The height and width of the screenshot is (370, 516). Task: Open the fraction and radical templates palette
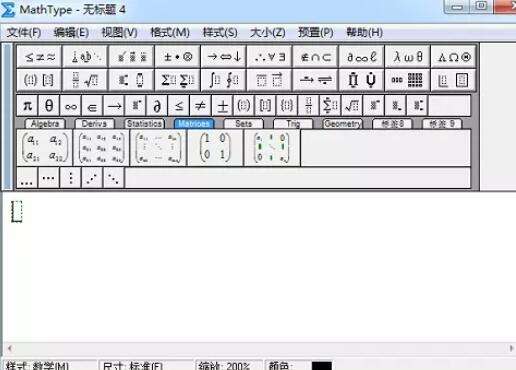(x=85, y=80)
